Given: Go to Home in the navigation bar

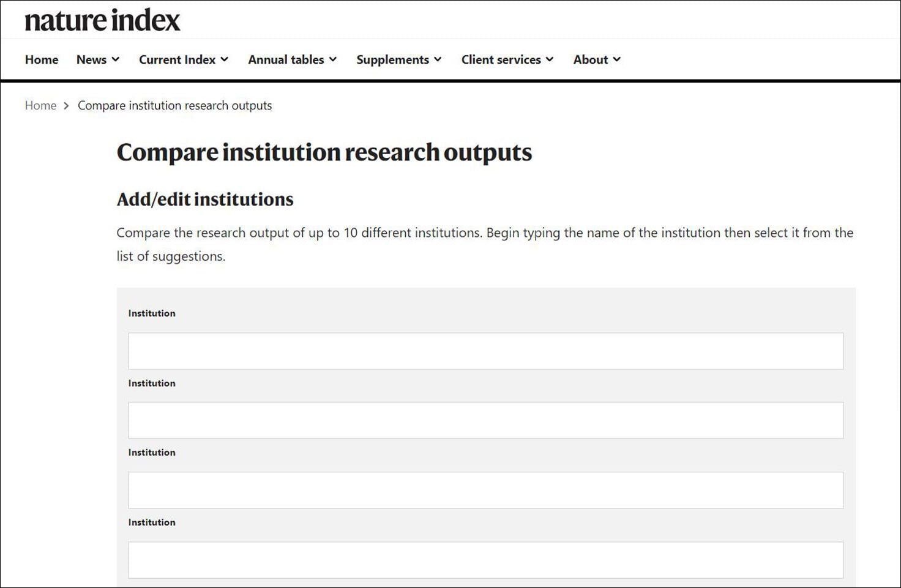Looking at the screenshot, I should [x=42, y=59].
